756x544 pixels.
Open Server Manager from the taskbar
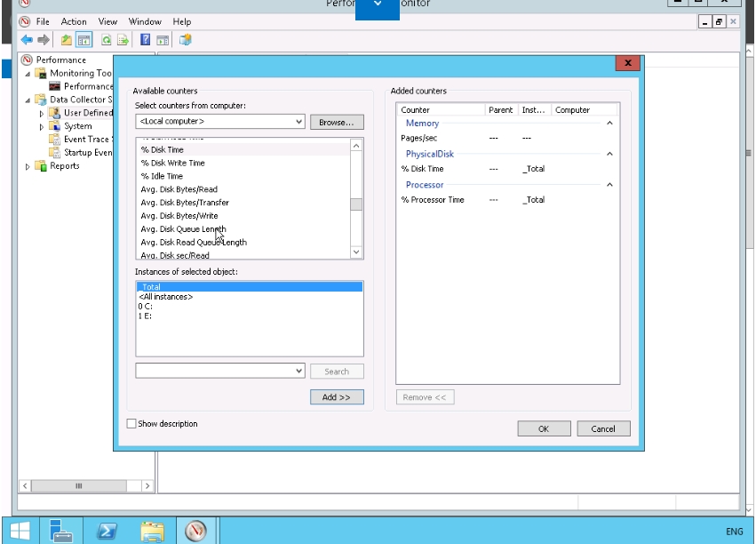pyautogui.click(x=61, y=531)
